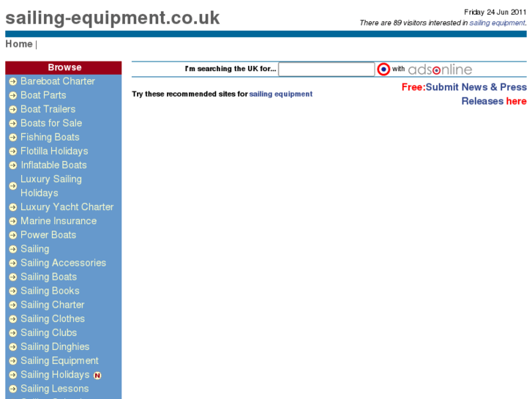
Task: Visit Flotilla Holidays category
Action: (54, 151)
